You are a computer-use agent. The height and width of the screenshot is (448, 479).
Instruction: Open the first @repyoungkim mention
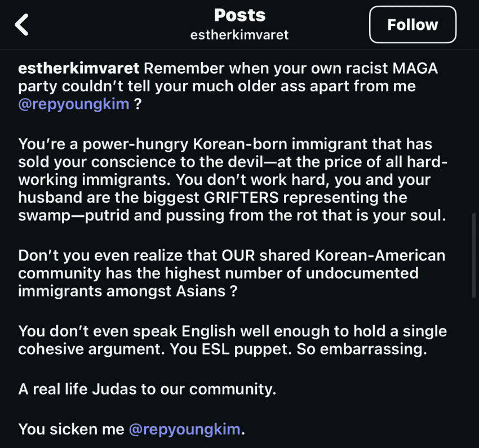pos(74,104)
